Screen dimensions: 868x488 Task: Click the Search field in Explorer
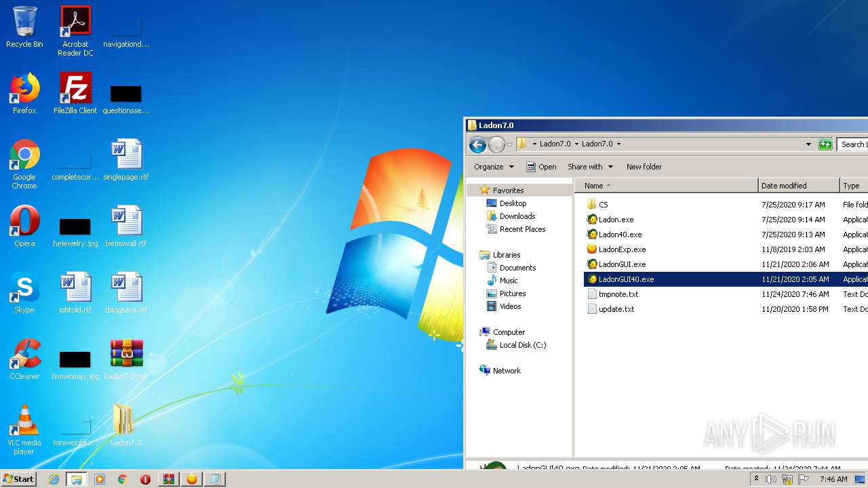[x=852, y=144]
